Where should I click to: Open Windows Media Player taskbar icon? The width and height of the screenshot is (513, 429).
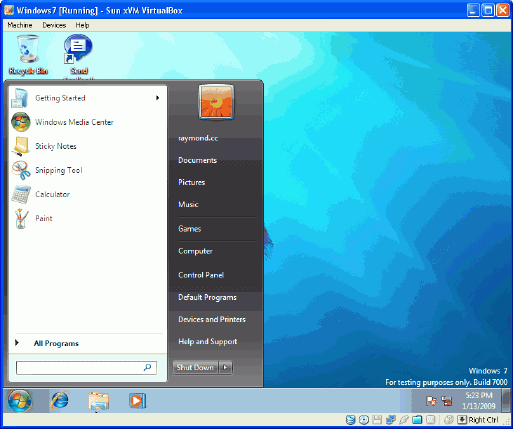tap(137, 401)
